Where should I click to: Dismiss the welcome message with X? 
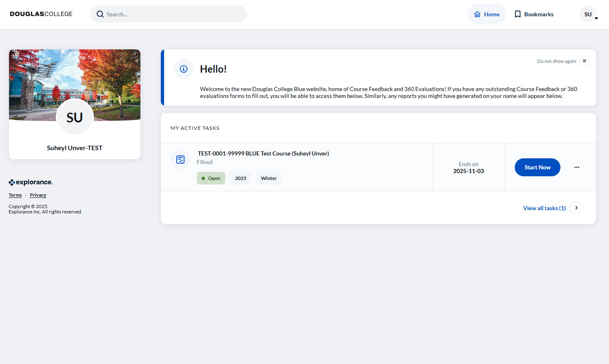click(585, 61)
